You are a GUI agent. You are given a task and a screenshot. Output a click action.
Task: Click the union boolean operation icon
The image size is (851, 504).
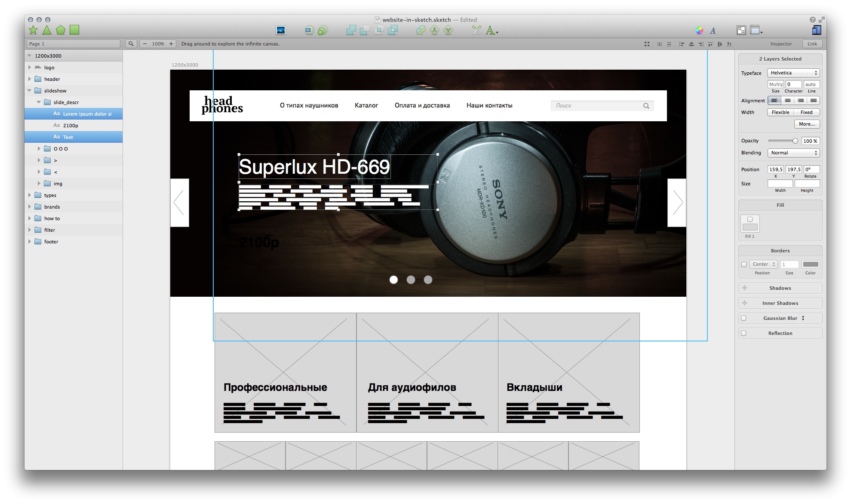351,30
